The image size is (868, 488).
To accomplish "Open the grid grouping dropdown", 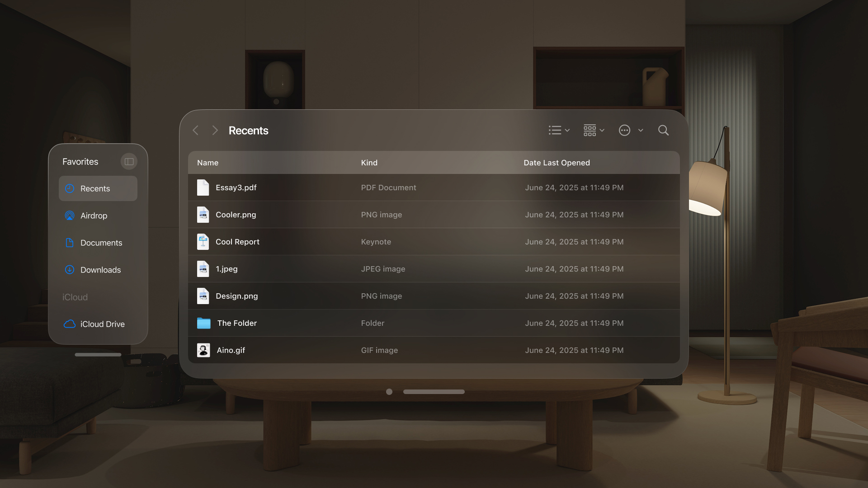I will click(x=594, y=131).
